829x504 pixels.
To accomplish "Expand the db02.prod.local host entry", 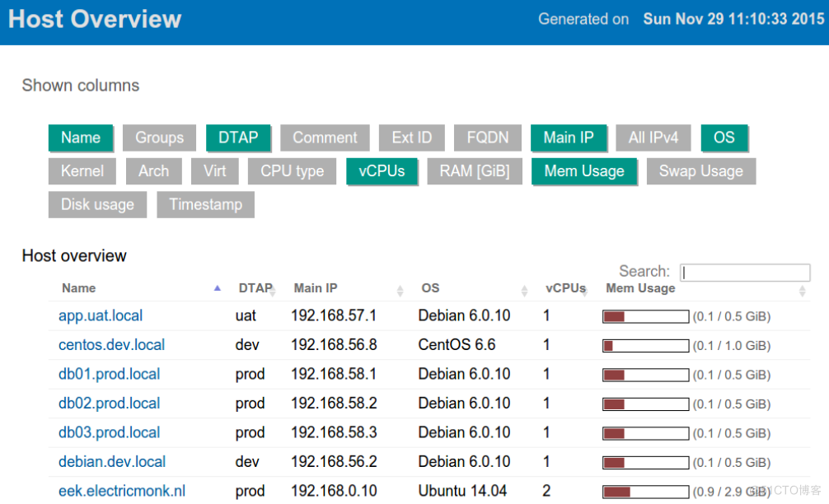I will (x=109, y=404).
